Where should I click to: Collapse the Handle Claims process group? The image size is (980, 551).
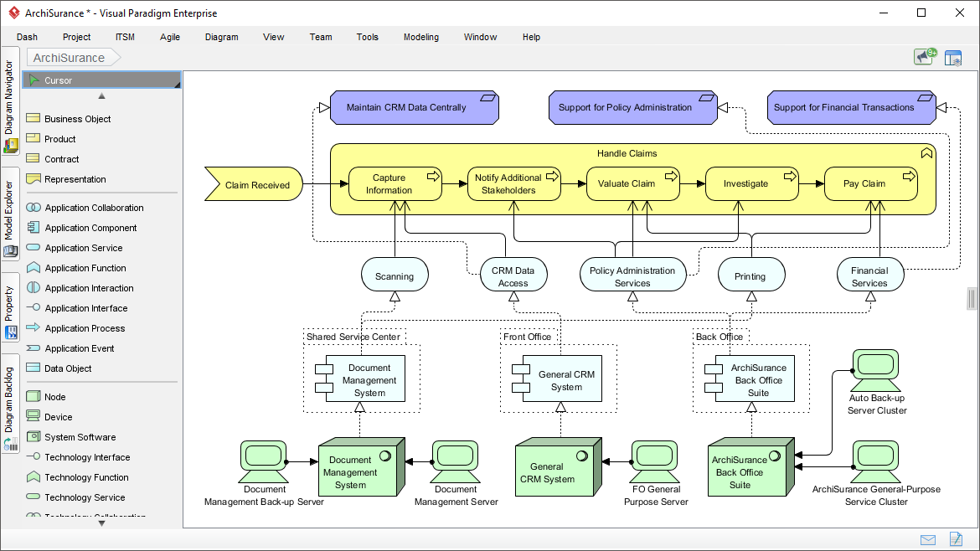tap(926, 152)
